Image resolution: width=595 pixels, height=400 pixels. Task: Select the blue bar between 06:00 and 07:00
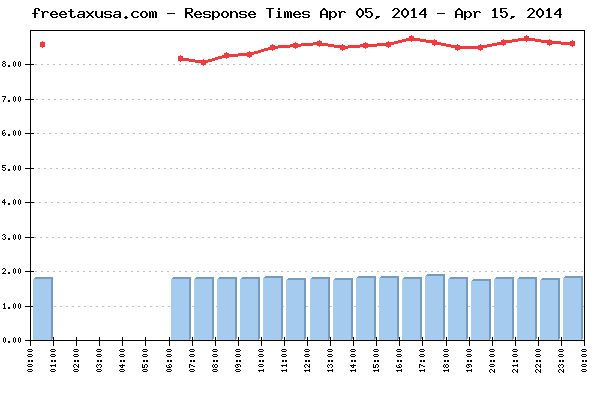[181, 309]
